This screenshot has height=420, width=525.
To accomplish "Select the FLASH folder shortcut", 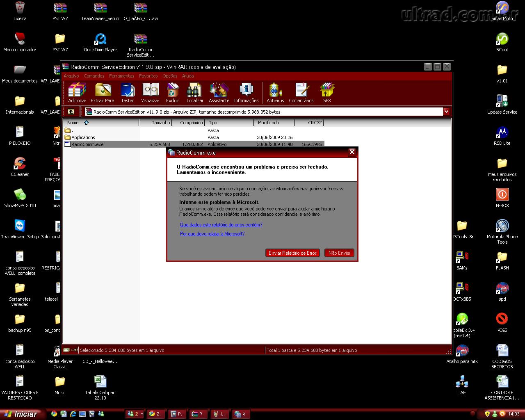I will (x=502, y=260).
